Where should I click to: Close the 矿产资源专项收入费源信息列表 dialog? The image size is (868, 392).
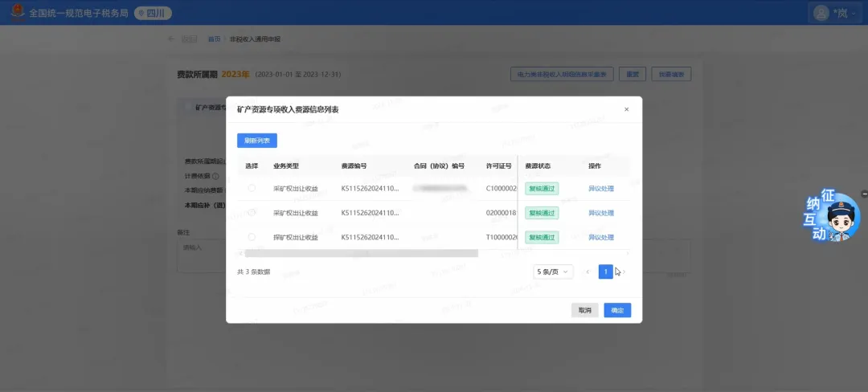pyautogui.click(x=627, y=109)
